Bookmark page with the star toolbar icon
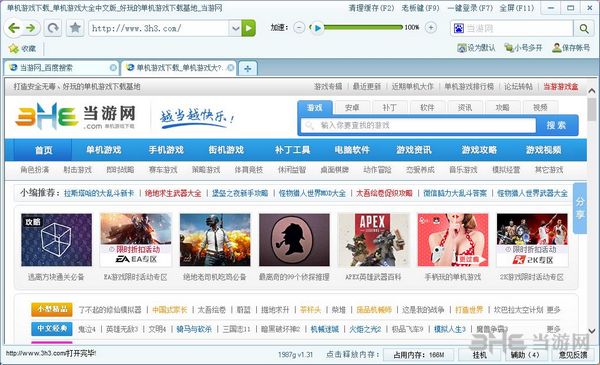 coord(75,28)
